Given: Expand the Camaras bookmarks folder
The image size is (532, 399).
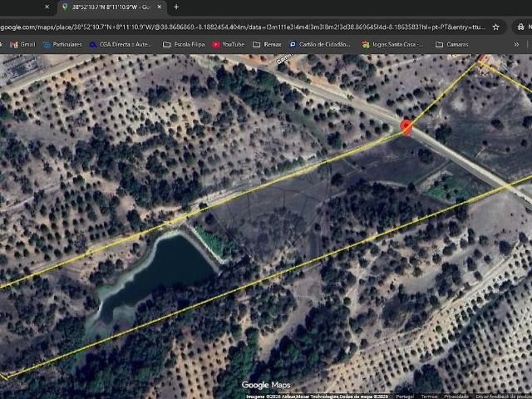Looking at the screenshot, I should pyautogui.click(x=452, y=44).
